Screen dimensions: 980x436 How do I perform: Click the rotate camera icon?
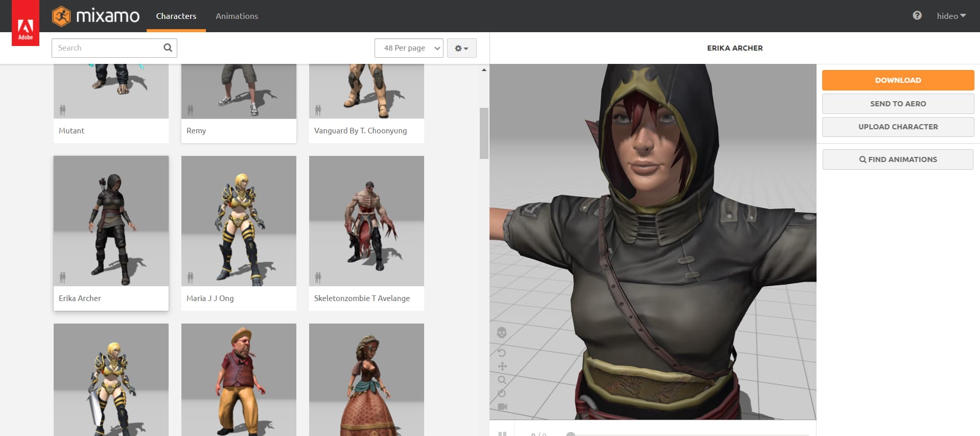[502, 353]
